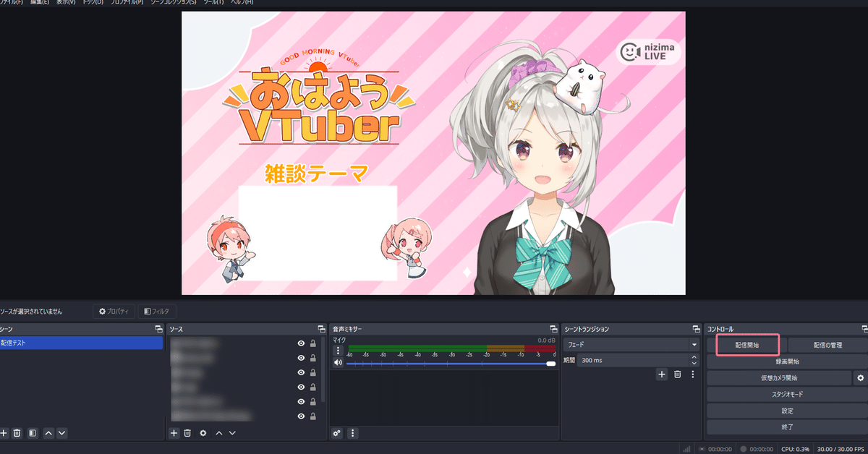Image resolution: width=868 pixels, height=454 pixels.
Task: Click the CPU: 0.3% status text
Action: pyautogui.click(x=795, y=448)
